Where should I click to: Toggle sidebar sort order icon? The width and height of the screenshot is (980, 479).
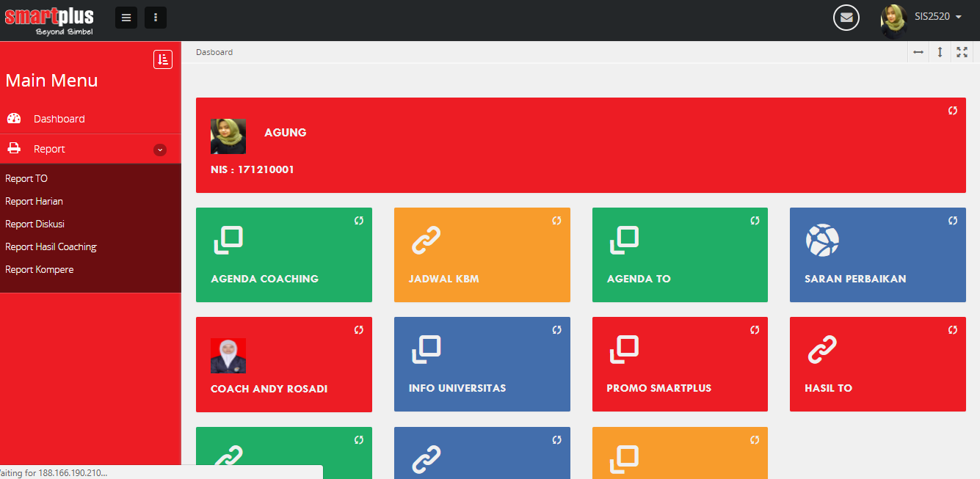[163, 59]
